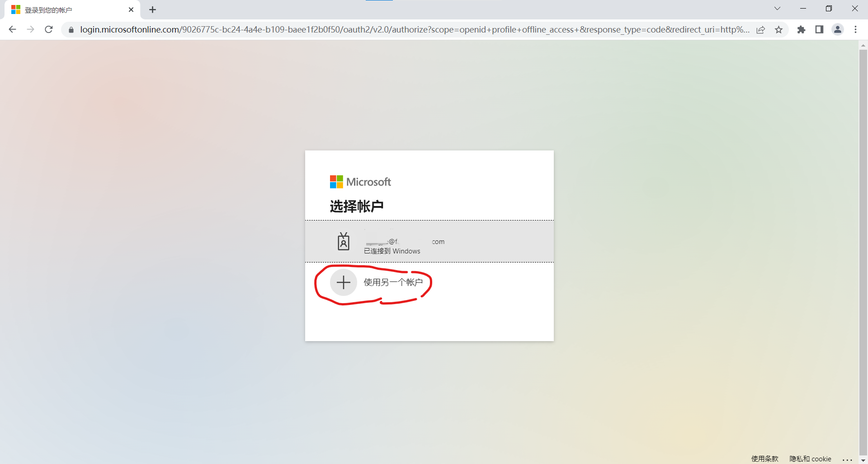Open a new browser tab
868x464 pixels.
153,9
